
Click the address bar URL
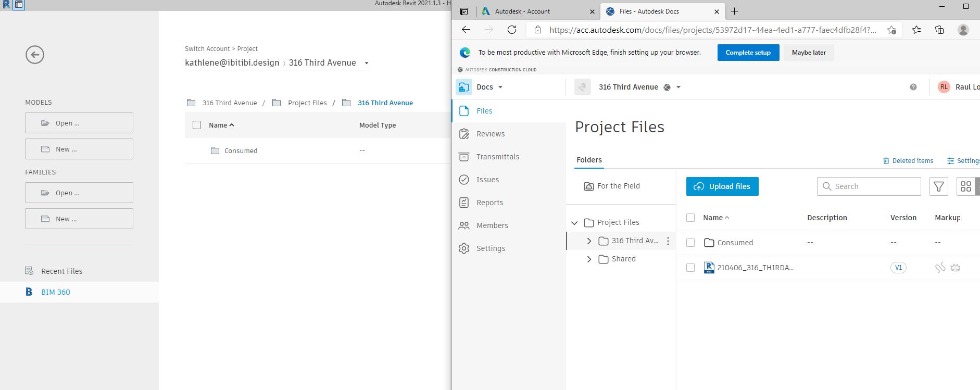coord(712,30)
